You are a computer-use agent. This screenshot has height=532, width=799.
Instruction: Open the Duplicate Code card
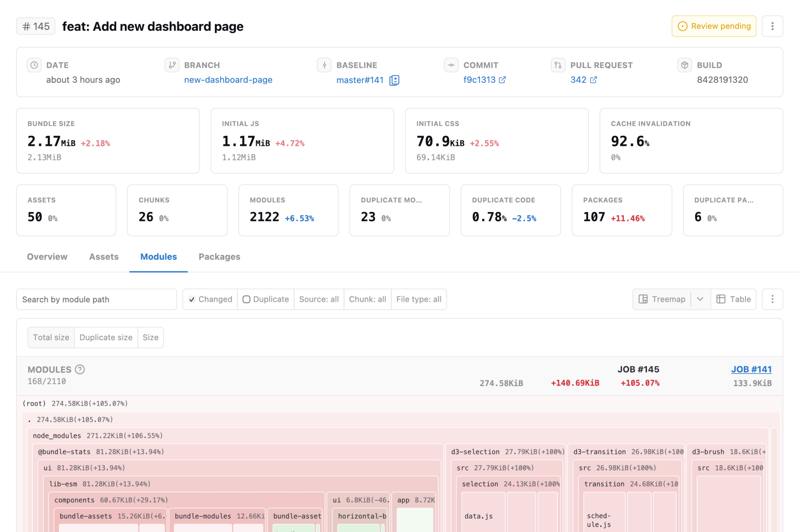coord(511,210)
